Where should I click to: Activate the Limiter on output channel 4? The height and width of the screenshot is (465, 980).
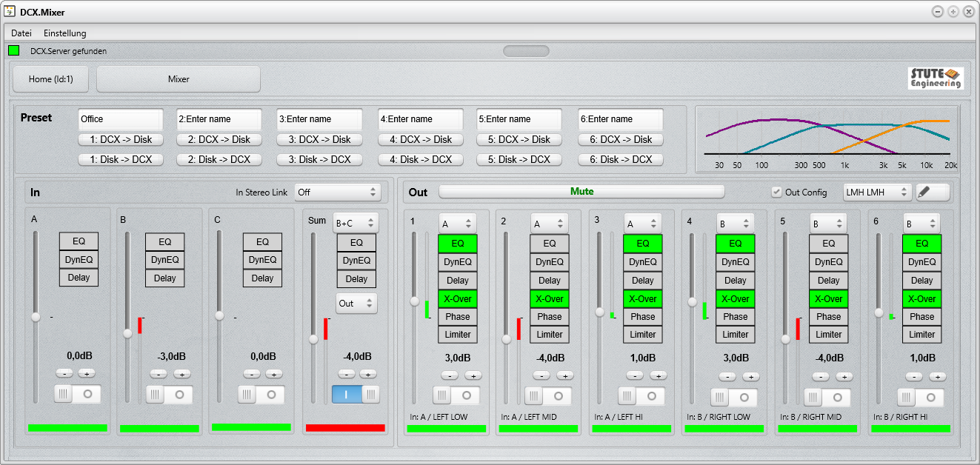pyautogui.click(x=735, y=335)
